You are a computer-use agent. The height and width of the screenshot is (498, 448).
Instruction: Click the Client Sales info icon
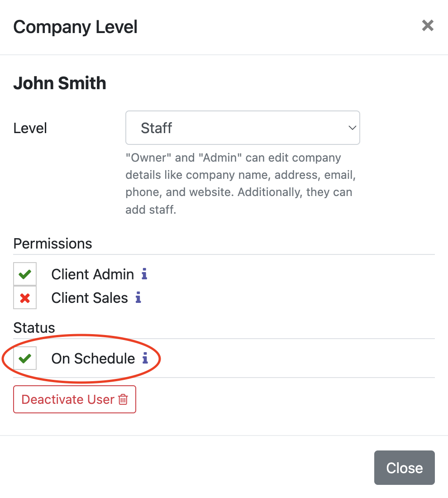tap(138, 297)
